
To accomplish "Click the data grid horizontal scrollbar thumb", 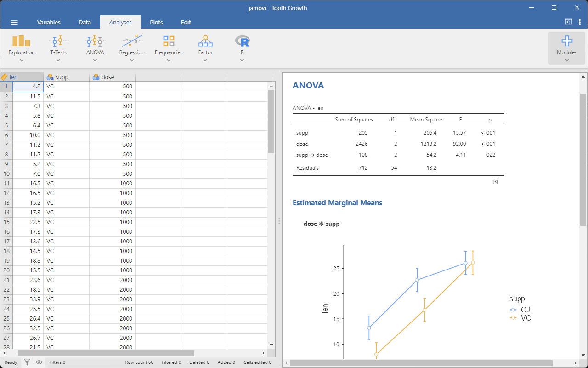I will tap(106, 353).
